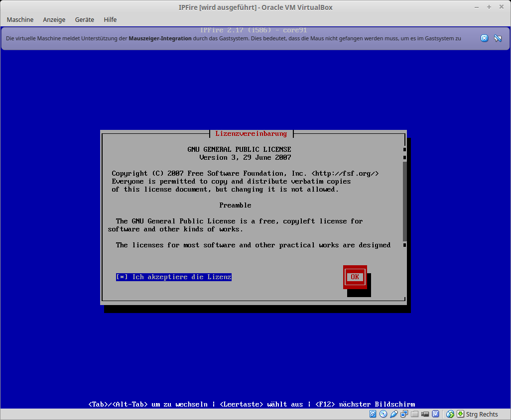The height and width of the screenshot is (420, 511).
Task: Open the Anzeige menu
Action: coord(54,19)
